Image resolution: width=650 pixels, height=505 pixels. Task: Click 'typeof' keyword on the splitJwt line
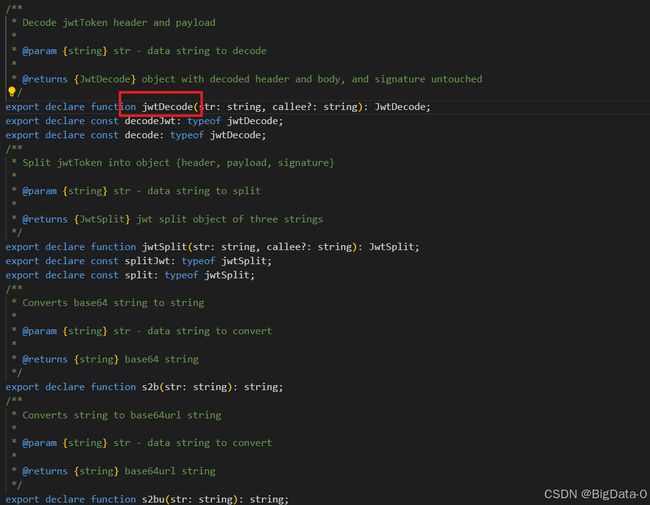point(198,261)
